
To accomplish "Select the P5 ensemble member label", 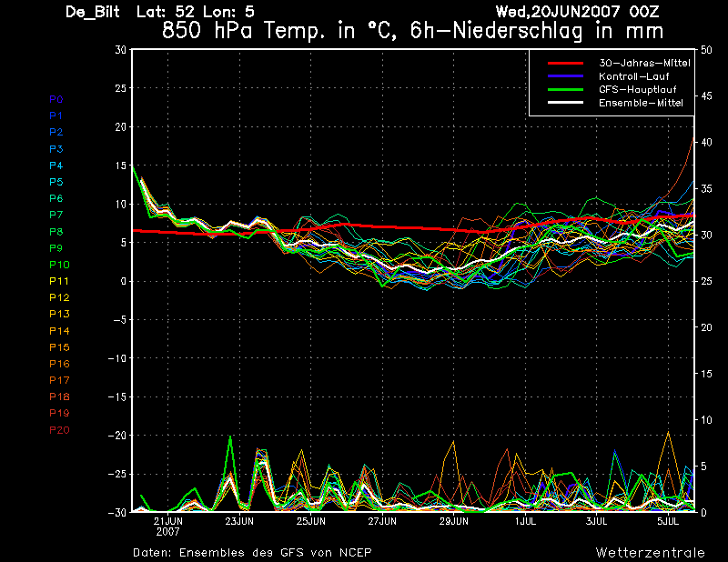I will tap(56, 182).
